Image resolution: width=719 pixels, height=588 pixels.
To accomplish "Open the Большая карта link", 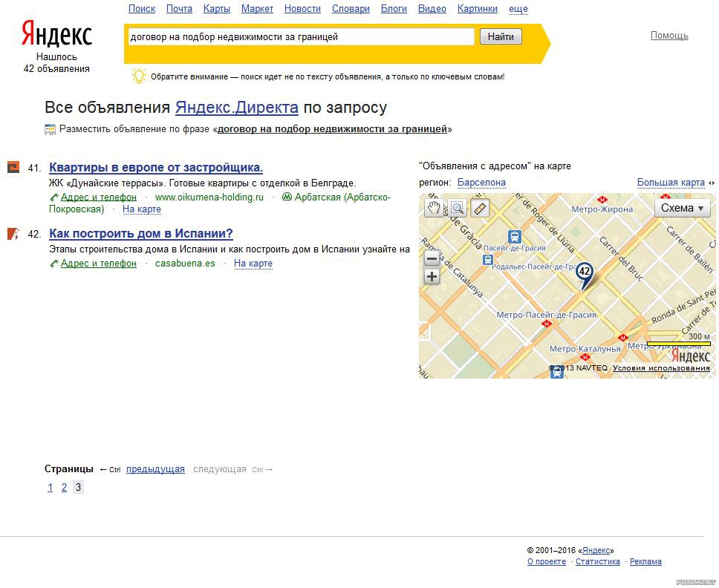I will (x=671, y=183).
